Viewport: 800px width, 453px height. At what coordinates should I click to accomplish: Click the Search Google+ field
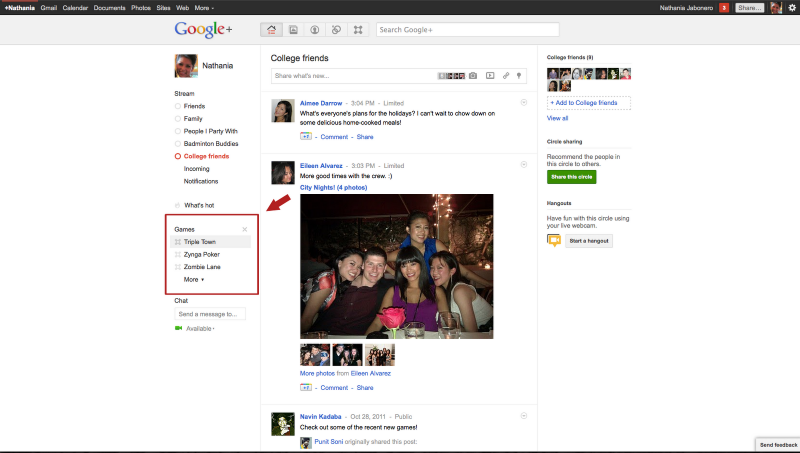(x=451, y=30)
